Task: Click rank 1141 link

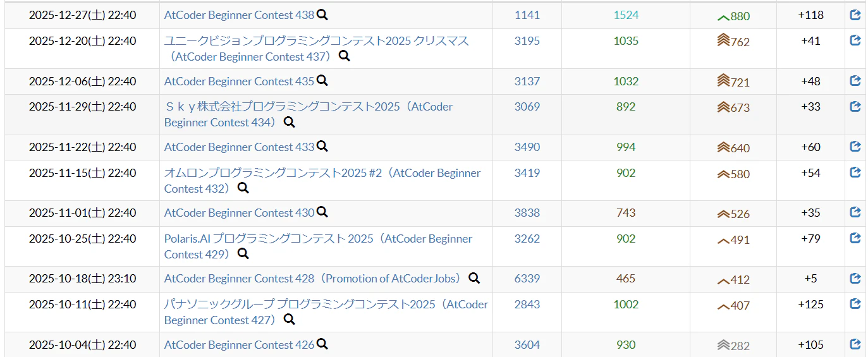Action: (x=527, y=15)
